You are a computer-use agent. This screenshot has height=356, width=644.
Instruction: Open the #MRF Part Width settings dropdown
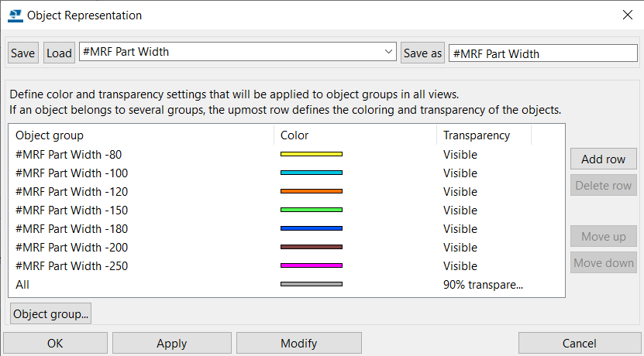pos(238,52)
